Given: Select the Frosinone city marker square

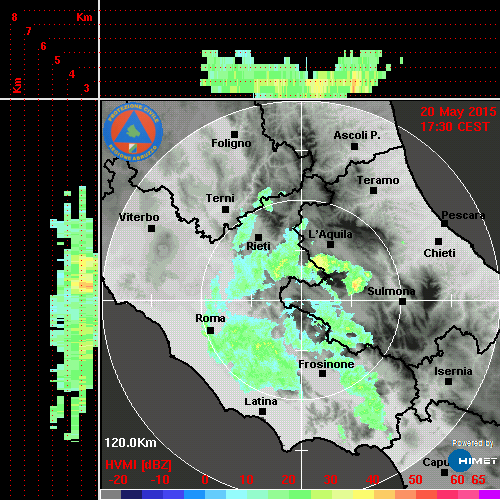Looking at the screenshot, I should 322,374.
